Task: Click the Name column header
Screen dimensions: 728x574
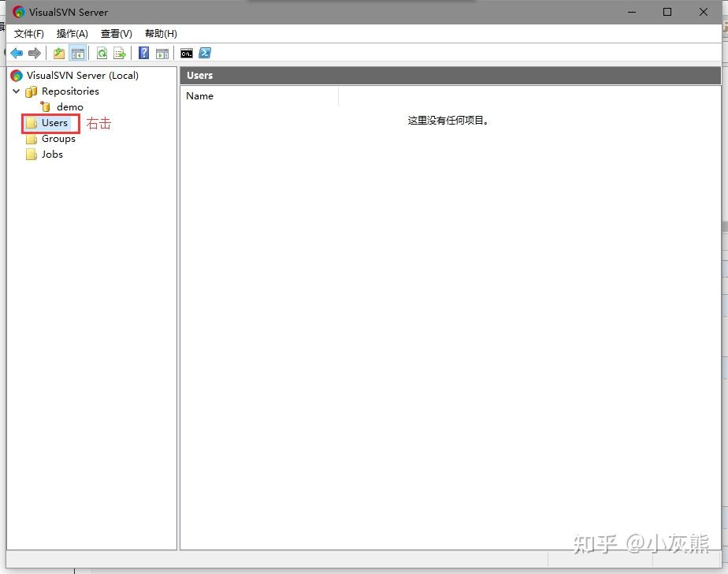Action: tap(199, 95)
